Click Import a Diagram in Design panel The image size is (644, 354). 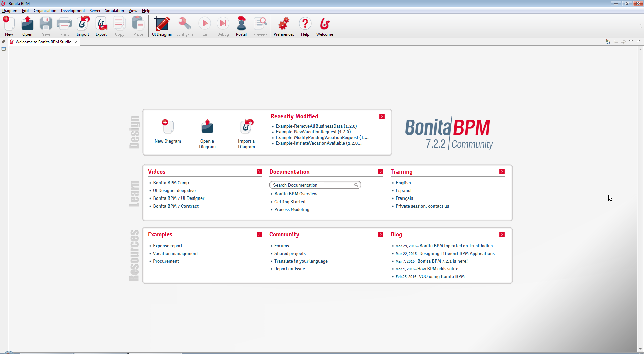(x=247, y=134)
